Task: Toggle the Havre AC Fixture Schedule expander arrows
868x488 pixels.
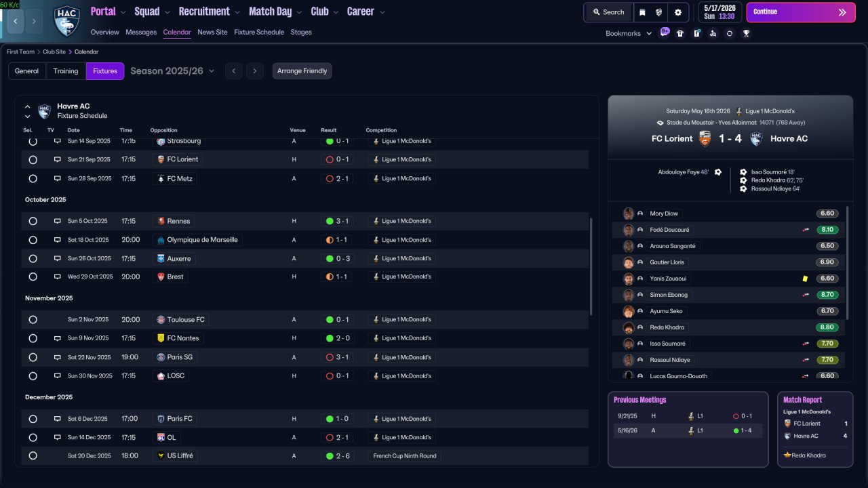Action: (x=28, y=111)
